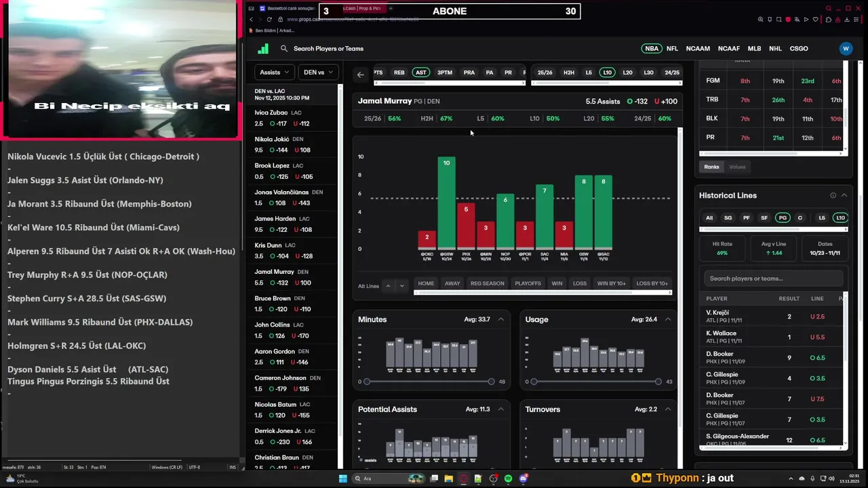Click the Search Players or Teams field
868x488 pixels.
(330, 49)
